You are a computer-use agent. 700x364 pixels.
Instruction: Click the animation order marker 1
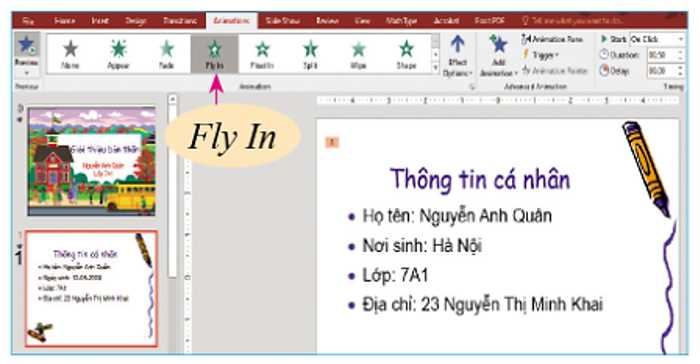332,142
